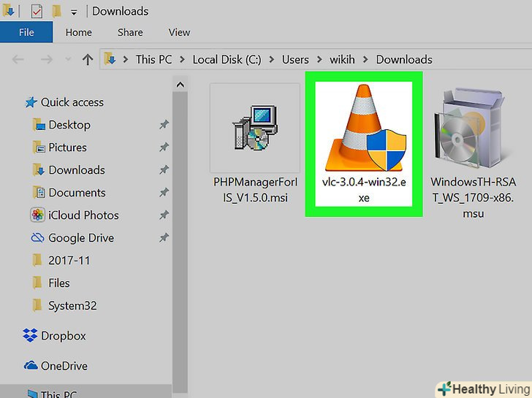Click the navigation pane scroll-up arrow

click(180, 85)
